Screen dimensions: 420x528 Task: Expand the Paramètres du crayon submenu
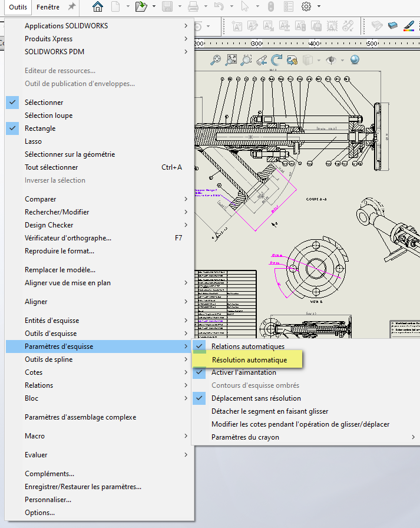click(x=245, y=437)
